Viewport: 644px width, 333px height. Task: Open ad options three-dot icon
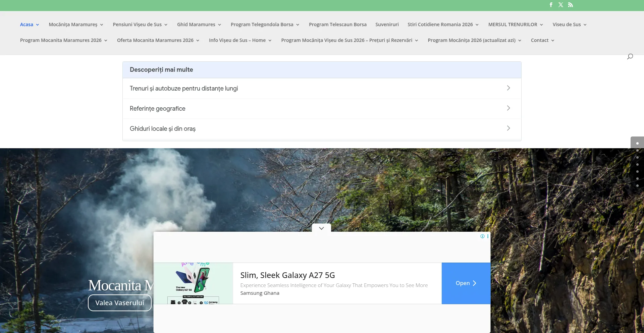[488, 236]
